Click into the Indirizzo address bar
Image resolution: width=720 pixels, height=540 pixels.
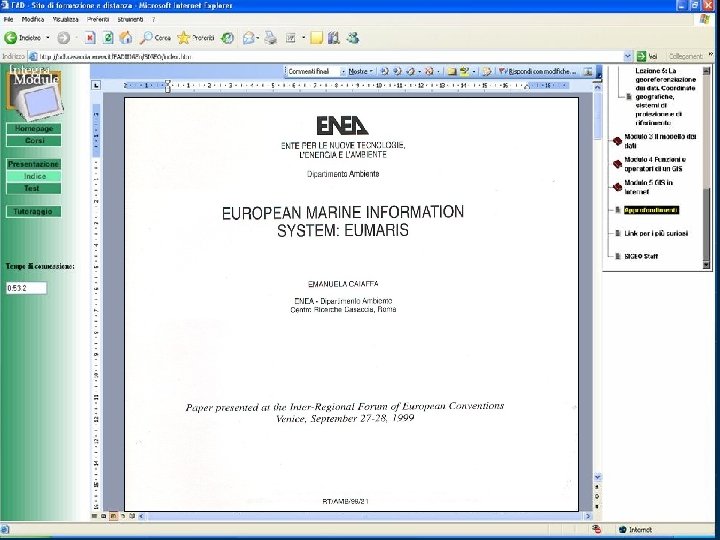330,56
